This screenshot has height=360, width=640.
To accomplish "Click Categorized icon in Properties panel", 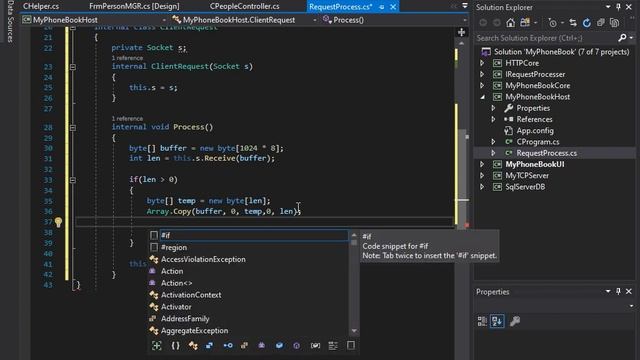I will [x=482, y=321].
